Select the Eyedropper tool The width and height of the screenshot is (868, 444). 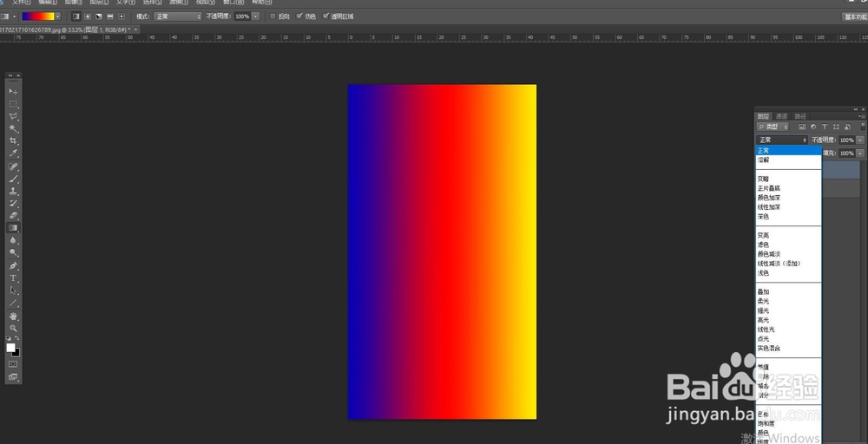(13, 153)
